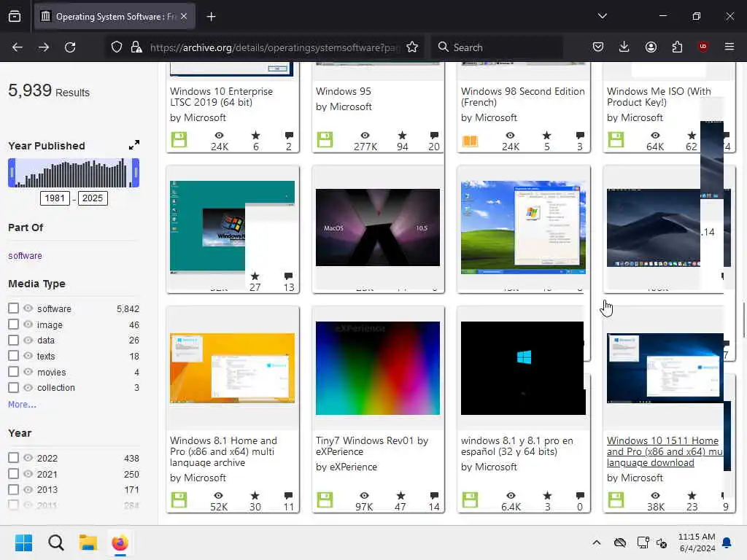
Task: Open the notification bell in system tray
Action: tap(727, 542)
